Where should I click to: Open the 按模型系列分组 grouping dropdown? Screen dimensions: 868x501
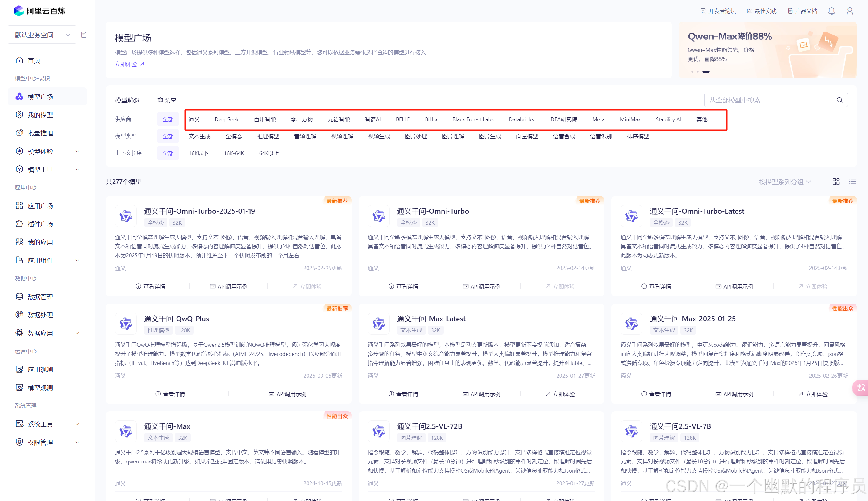click(784, 182)
